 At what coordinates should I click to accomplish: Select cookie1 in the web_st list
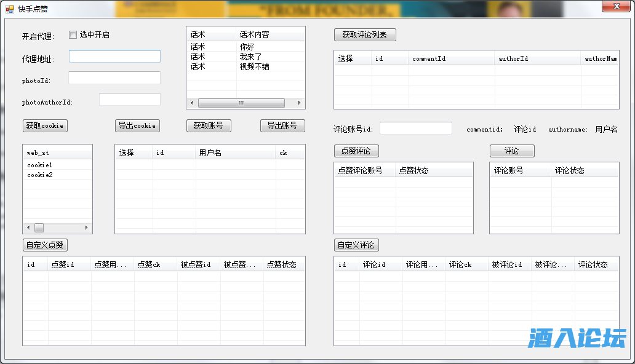(x=40, y=165)
